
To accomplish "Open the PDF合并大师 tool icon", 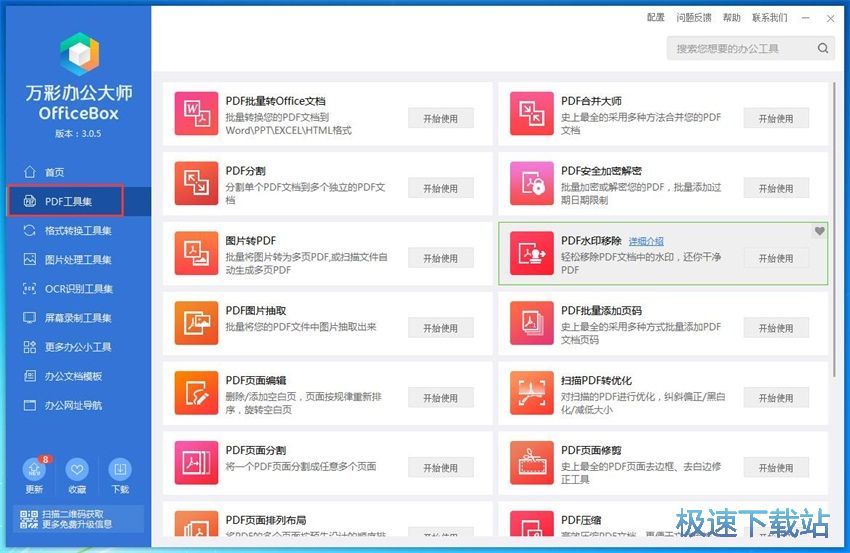I will click(x=532, y=113).
